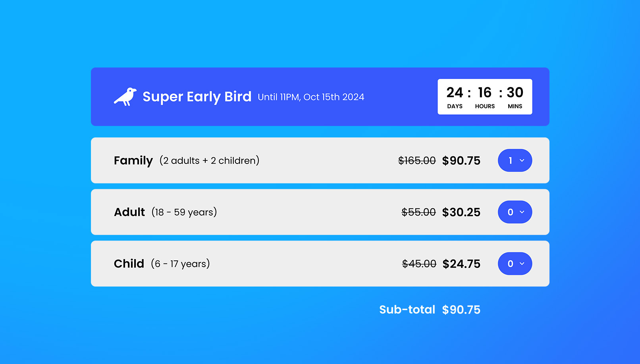This screenshot has height=364, width=640.
Task: Select the Family ticket label
Action: [133, 160]
